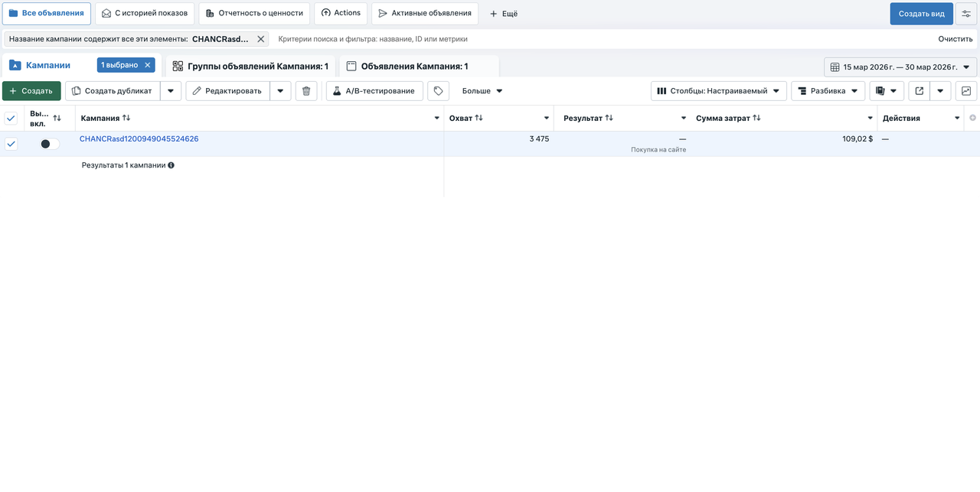This screenshot has width=980, height=492.
Task: Add a customize column plus icon
Action: (x=973, y=118)
